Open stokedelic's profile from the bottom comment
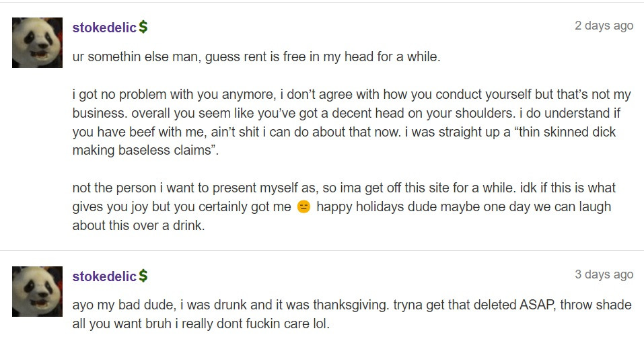 (x=104, y=276)
